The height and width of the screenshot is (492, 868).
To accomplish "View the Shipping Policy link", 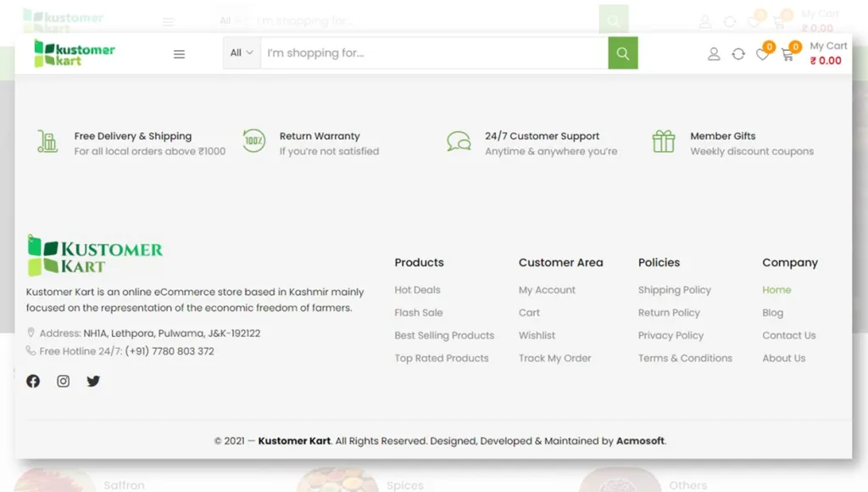I will (674, 290).
